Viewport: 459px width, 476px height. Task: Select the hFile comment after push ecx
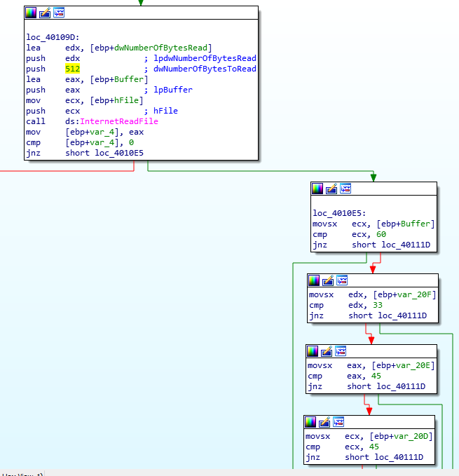click(x=165, y=111)
